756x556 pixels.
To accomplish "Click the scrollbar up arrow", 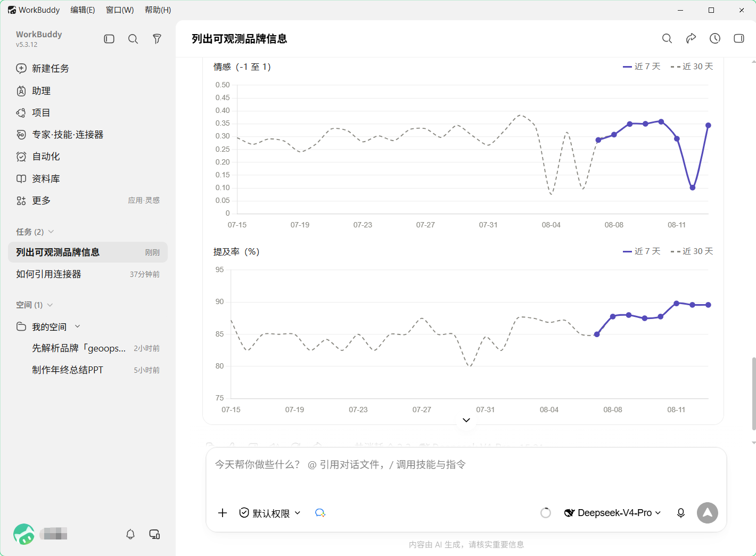I will click(x=753, y=62).
